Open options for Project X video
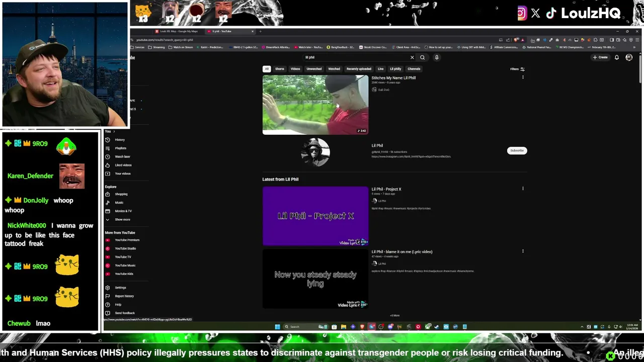Image resolution: width=644 pixels, height=362 pixels. [x=523, y=189]
